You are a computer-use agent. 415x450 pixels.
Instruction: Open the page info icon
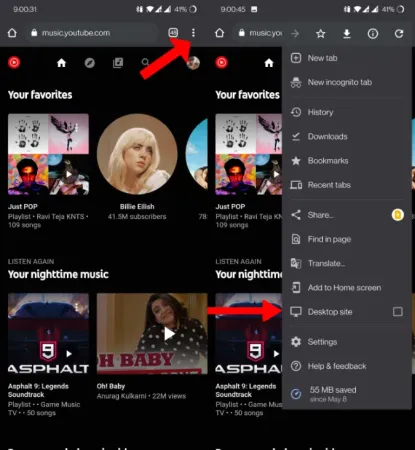pyautogui.click(x=373, y=33)
